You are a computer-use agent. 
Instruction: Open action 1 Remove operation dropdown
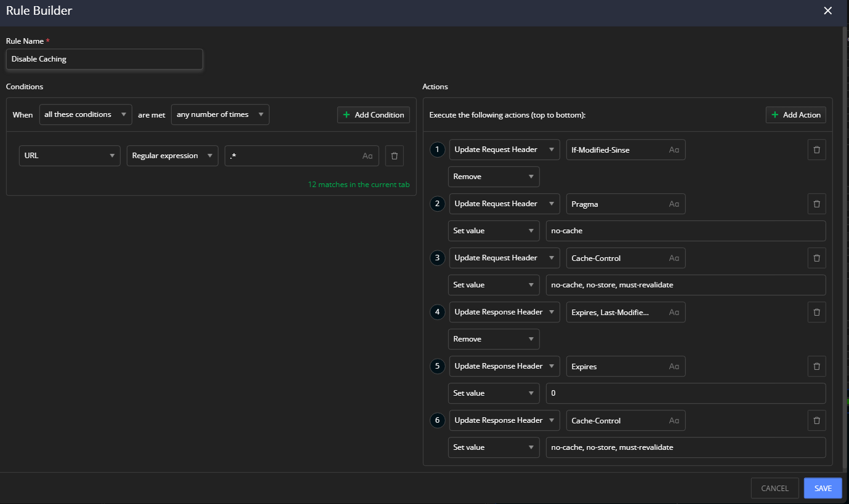click(494, 177)
